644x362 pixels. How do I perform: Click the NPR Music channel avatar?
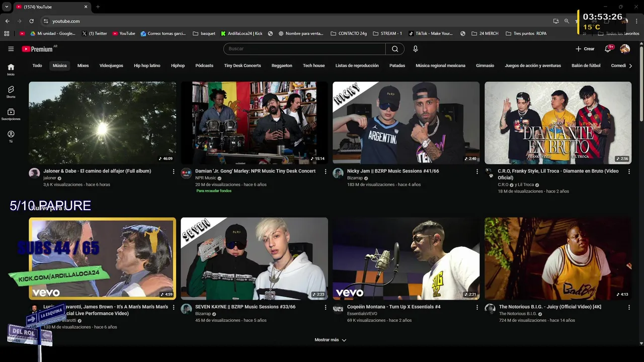click(x=186, y=173)
